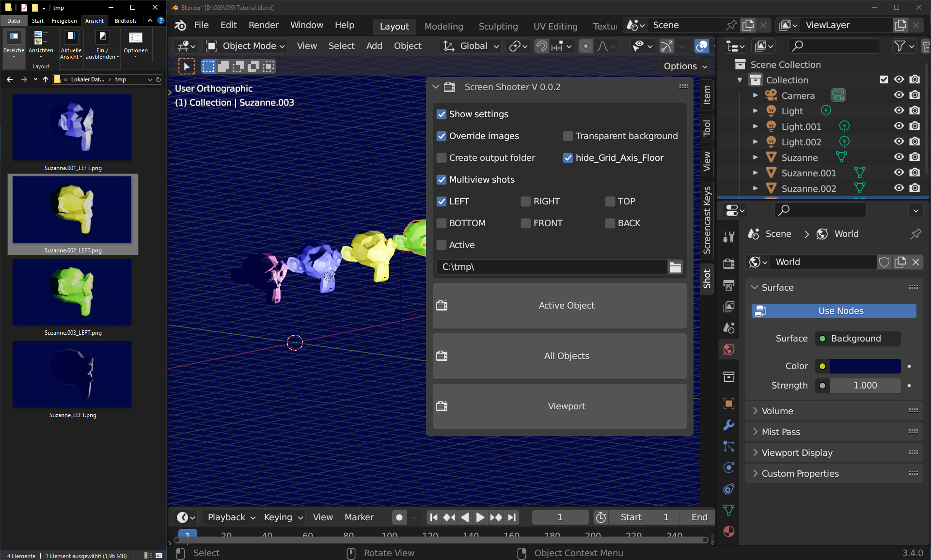This screenshot has width=931, height=560.
Task: Open the Add menu in the viewport
Action: 374,46
